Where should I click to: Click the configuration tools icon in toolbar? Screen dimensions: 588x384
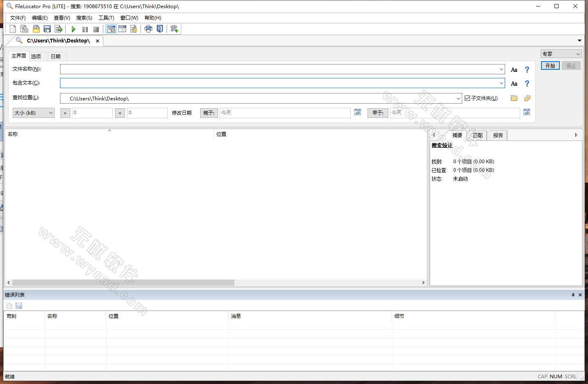point(174,29)
